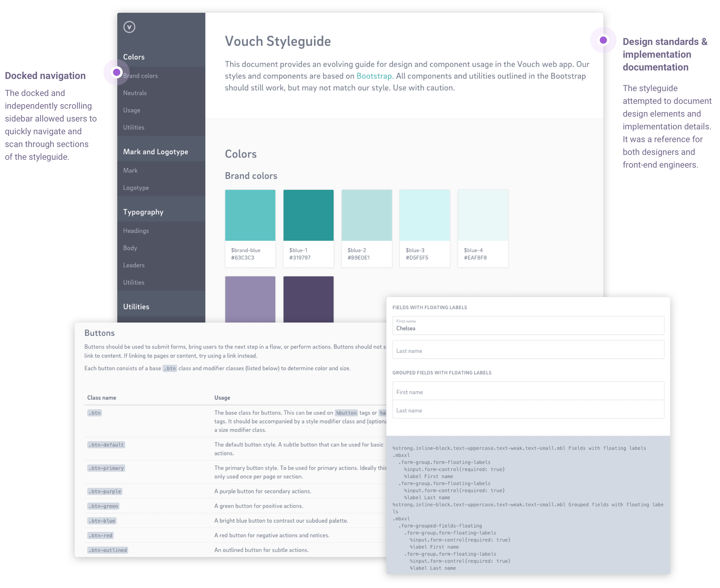
Task: Go to Neutrals in the sidebar
Action: 135,93
